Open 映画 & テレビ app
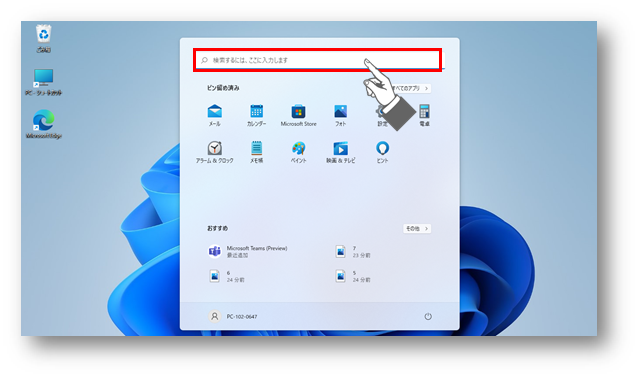Screen dimensions: 639x378 (x=340, y=152)
